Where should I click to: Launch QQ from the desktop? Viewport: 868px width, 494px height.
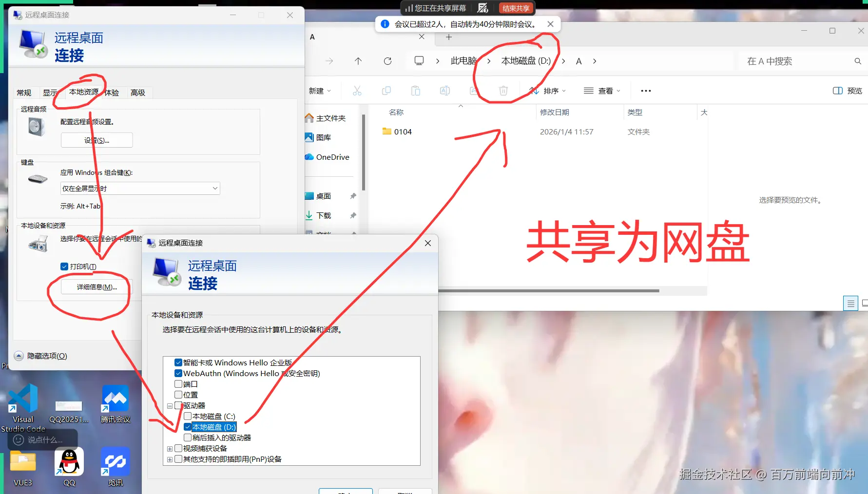tap(69, 461)
